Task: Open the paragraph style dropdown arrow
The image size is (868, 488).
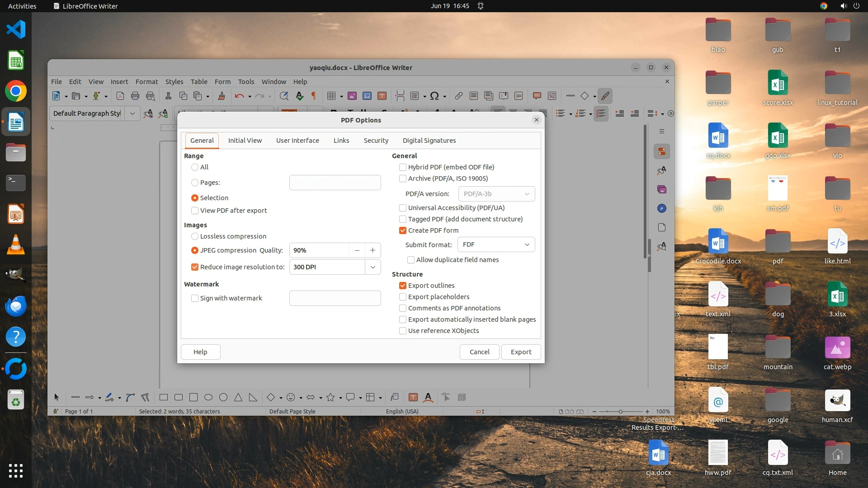Action: point(132,113)
